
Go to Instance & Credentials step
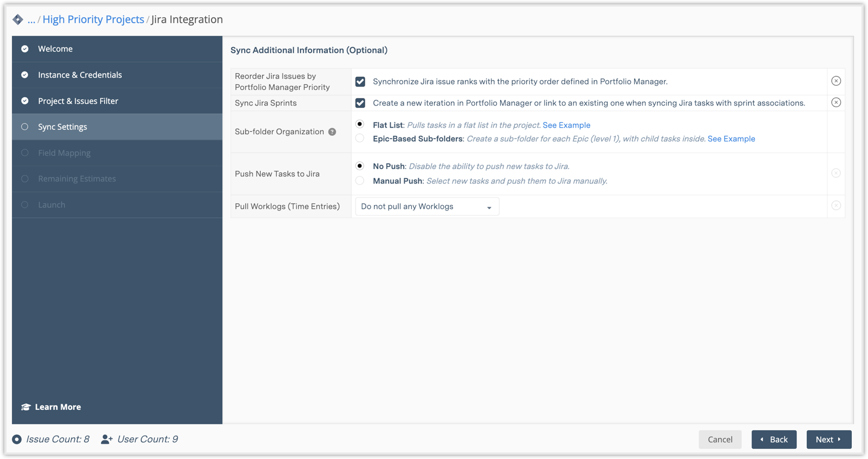click(x=80, y=75)
